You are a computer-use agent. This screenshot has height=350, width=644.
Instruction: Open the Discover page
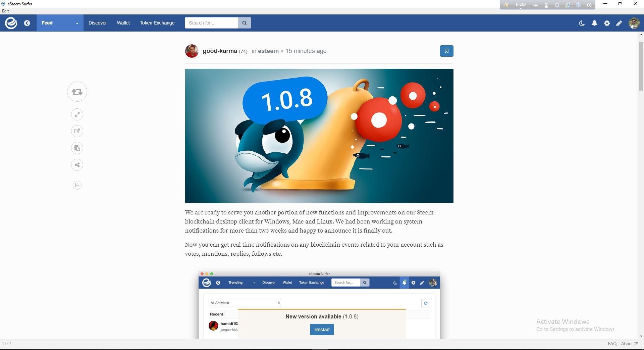(98, 23)
